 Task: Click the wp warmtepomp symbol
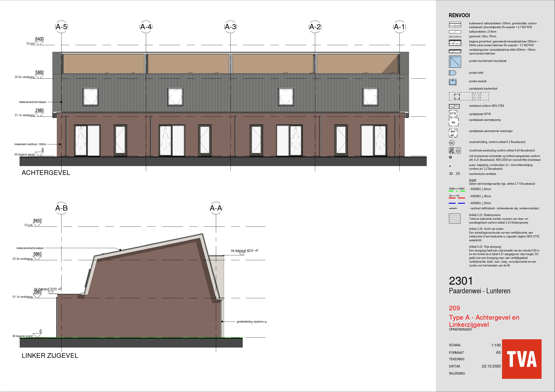point(454,122)
